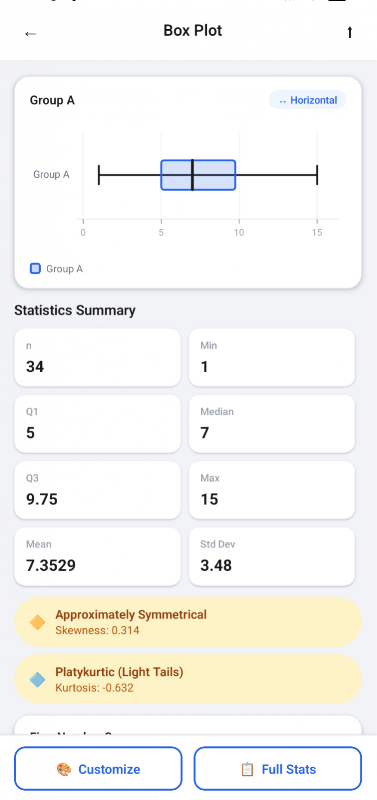Open the Platykurtic (Light Tails) banner
Image resolution: width=377 pixels, height=800 pixels.
[x=188, y=680]
